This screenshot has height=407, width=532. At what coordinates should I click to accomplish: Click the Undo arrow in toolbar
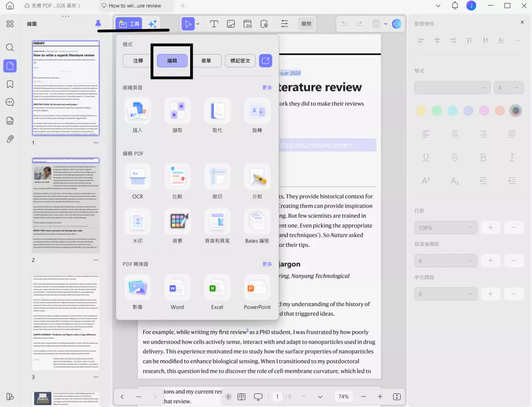(x=344, y=24)
